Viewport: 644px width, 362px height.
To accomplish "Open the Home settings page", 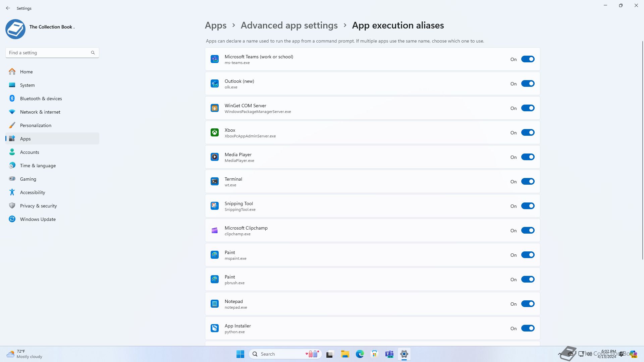I will point(52,72).
